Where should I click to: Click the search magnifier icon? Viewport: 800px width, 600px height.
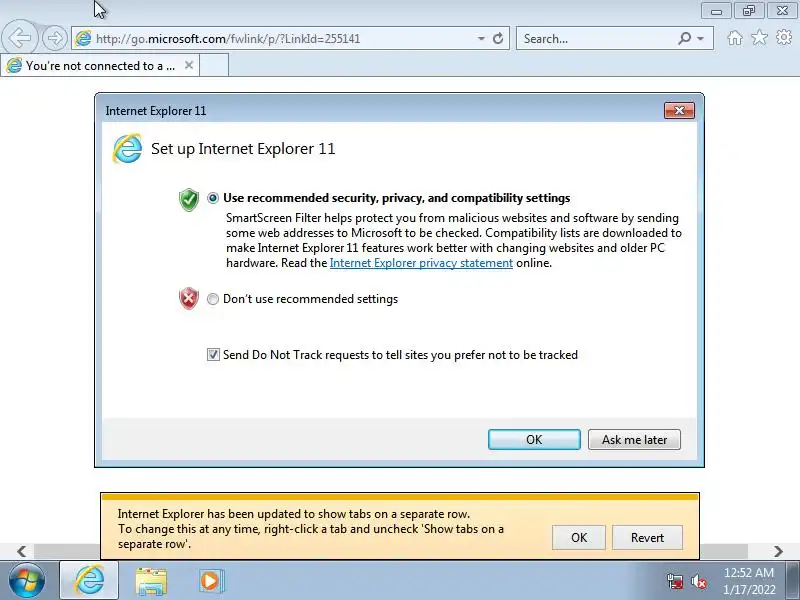point(685,38)
